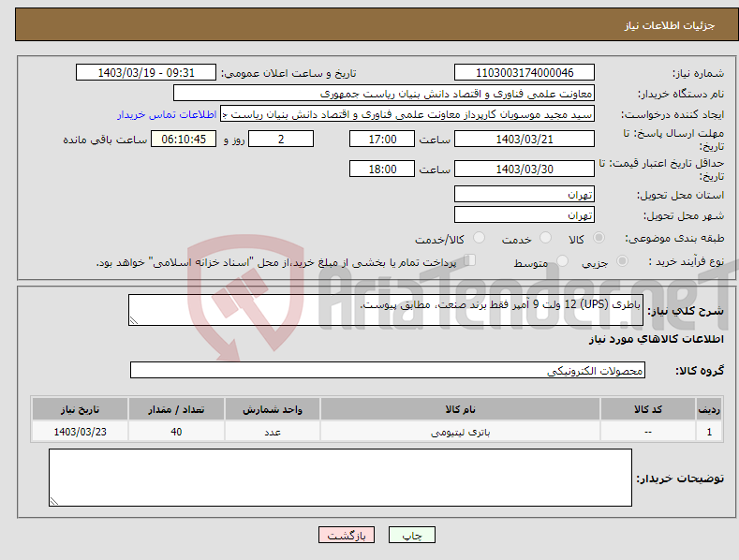Click the price validity date 1403/03/30
Viewport: 739px width, 560px height.
pos(525,169)
